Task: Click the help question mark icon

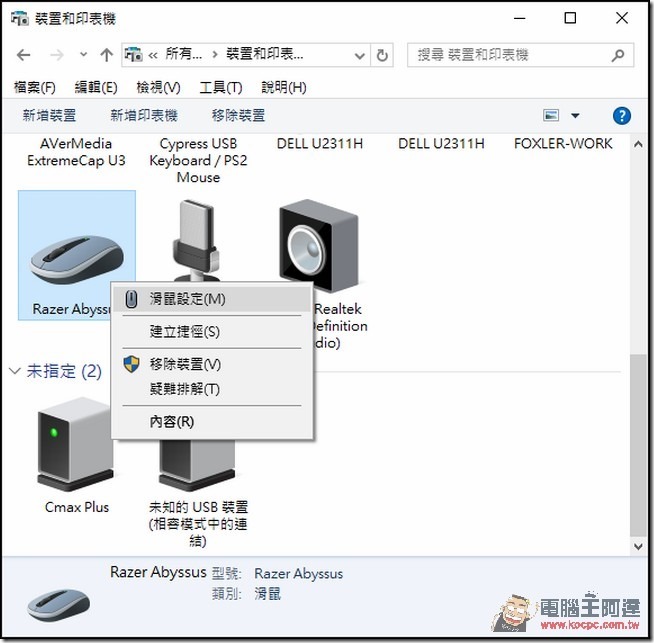Action: 622,116
